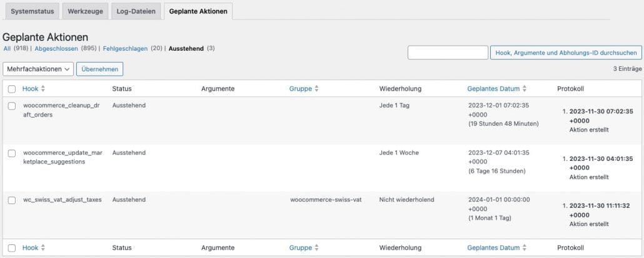Viewport: 644px width, 258px height.
Task: Select checkbox for woocommerce_update_marketplace_suggestions row
Action: [x=12, y=153]
